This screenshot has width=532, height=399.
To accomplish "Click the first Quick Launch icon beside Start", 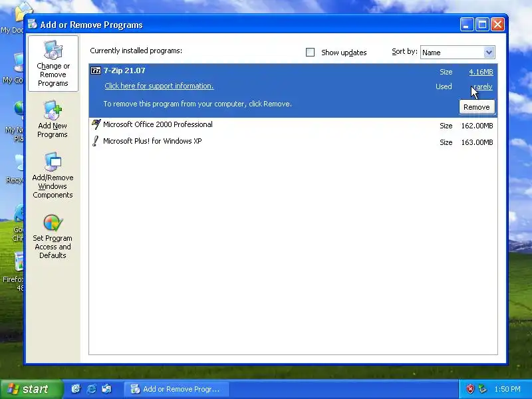I will click(76, 389).
